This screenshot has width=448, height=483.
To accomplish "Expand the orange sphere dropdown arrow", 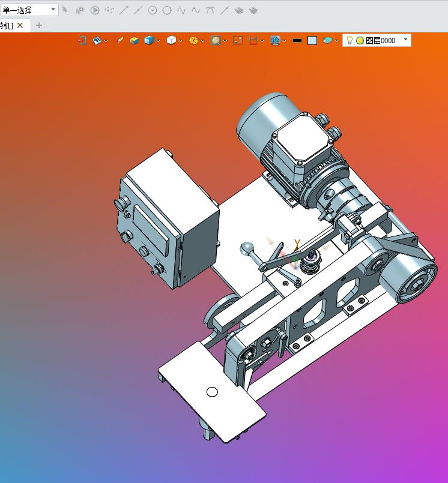I will point(202,41).
